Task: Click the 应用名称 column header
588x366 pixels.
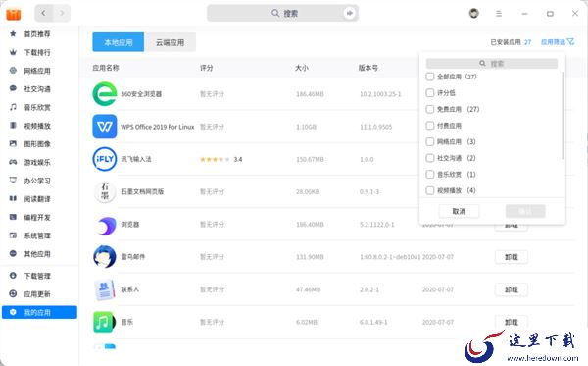Action: (x=106, y=68)
